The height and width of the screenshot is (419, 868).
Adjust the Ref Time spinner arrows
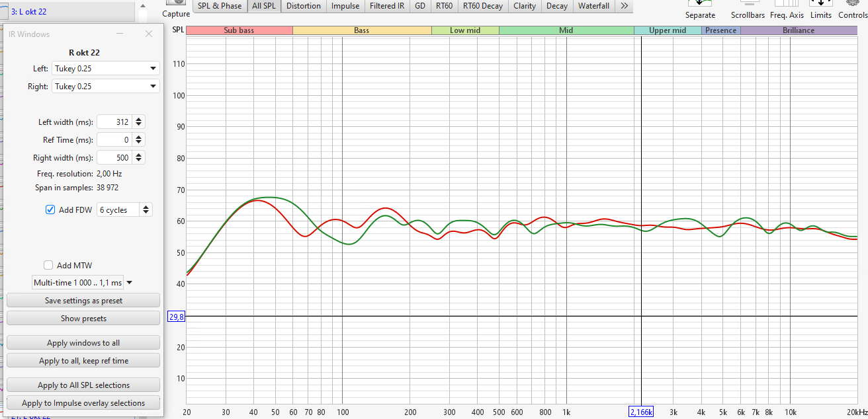(x=138, y=139)
